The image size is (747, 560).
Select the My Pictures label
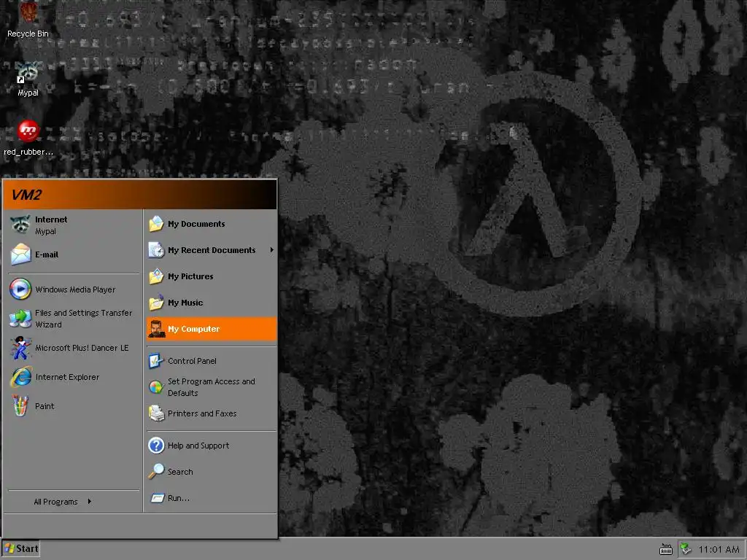coord(190,276)
